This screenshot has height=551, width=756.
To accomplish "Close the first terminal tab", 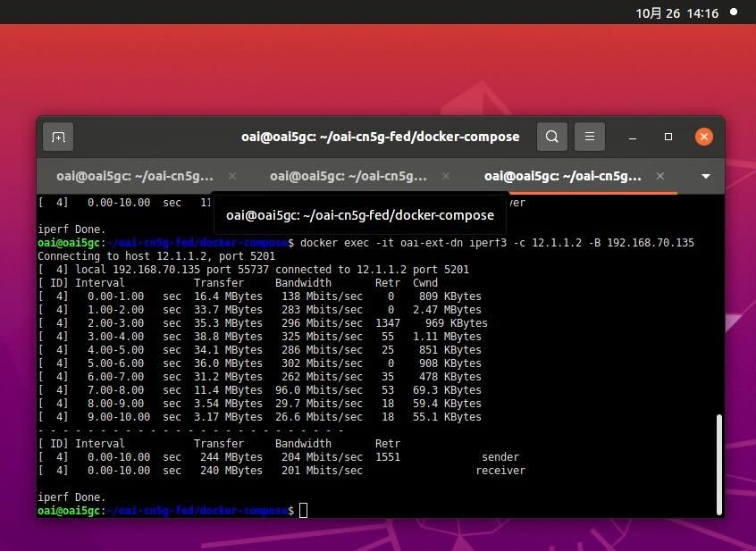I will (232, 176).
